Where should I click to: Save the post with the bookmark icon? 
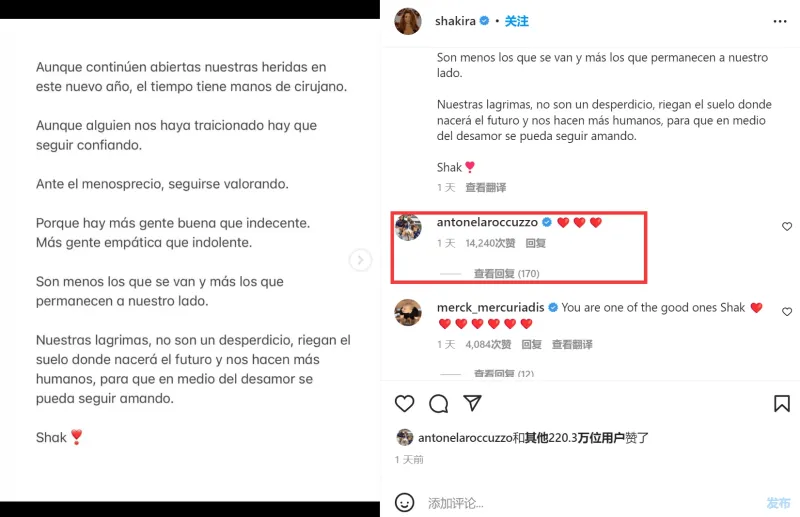click(782, 404)
